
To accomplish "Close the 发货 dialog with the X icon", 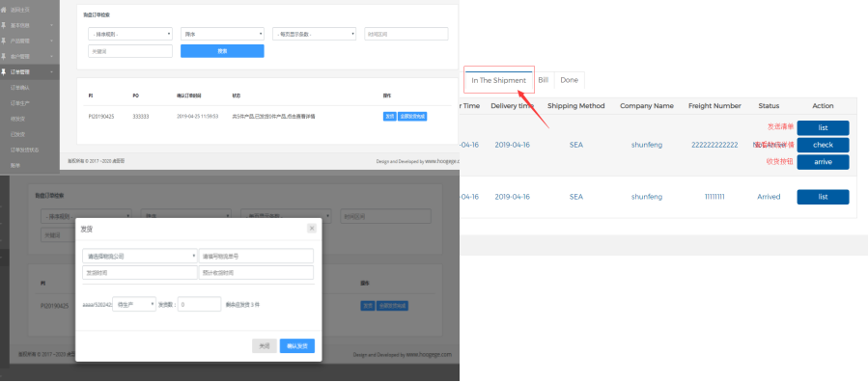I will tap(312, 229).
